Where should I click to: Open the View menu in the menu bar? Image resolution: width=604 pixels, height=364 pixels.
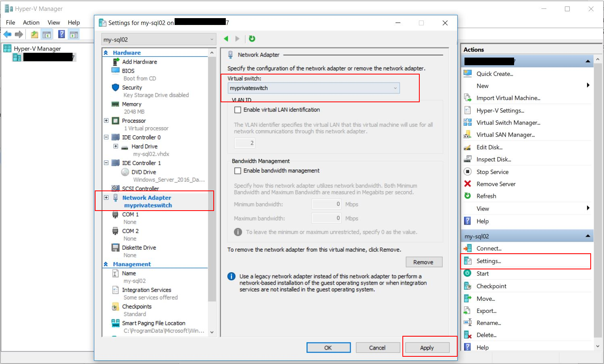[x=54, y=23]
